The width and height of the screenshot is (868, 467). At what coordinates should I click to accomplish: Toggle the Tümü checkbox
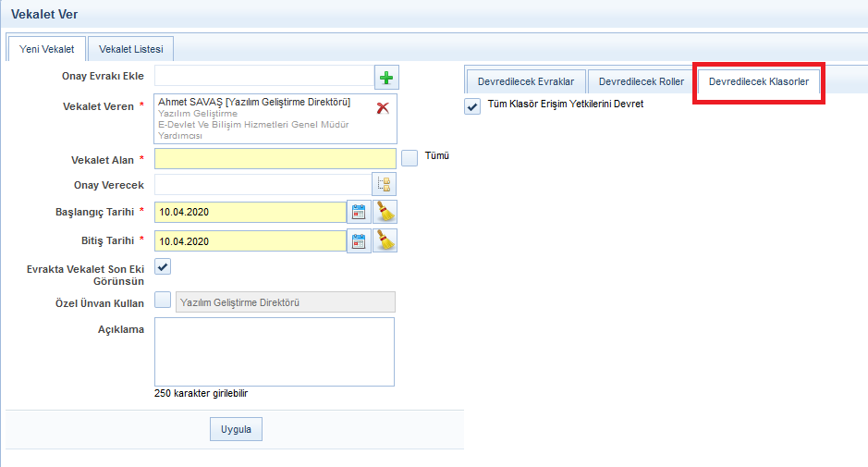coord(410,158)
